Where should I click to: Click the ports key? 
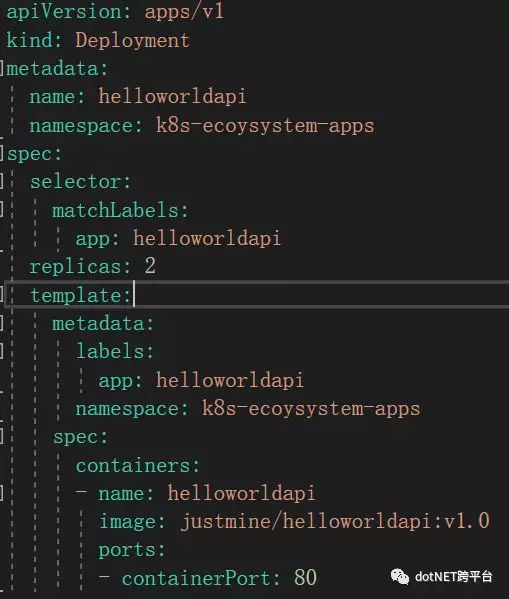click(132, 550)
